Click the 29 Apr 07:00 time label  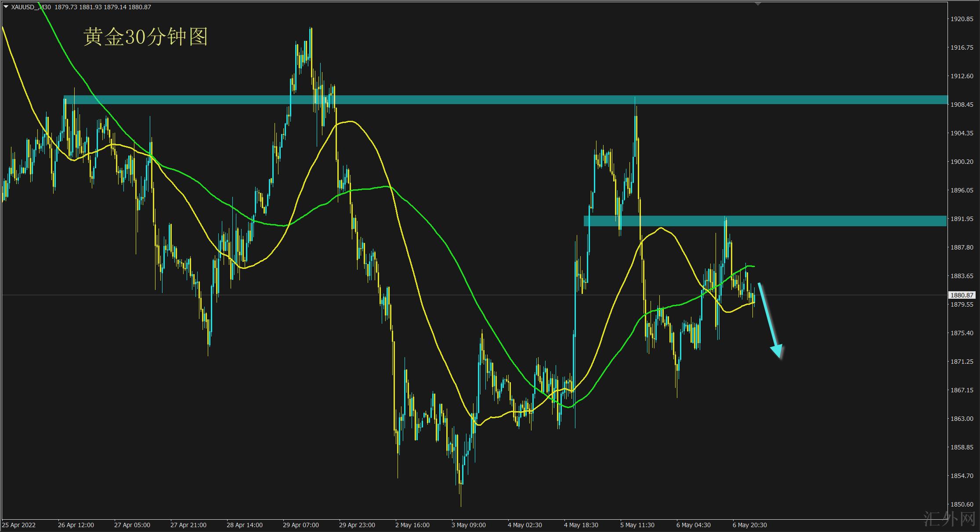(x=301, y=525)
